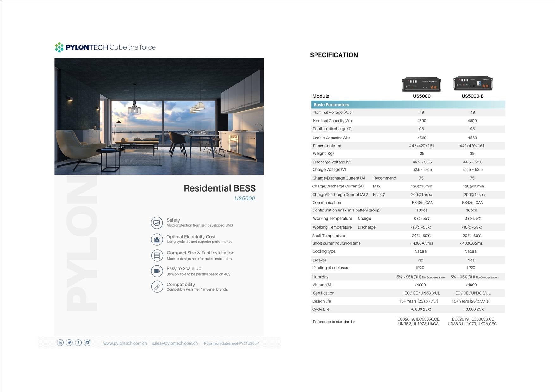Screen dimensions: 555x392
Task: Open the www.pylontech.com.cn website link
Action: click(125, 343)
